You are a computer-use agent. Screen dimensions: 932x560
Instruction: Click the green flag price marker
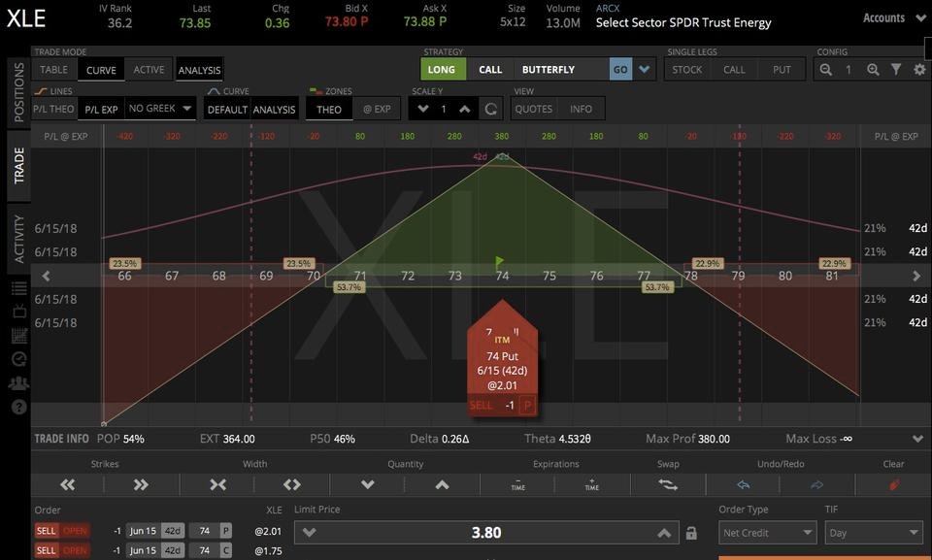coord(499,262)
